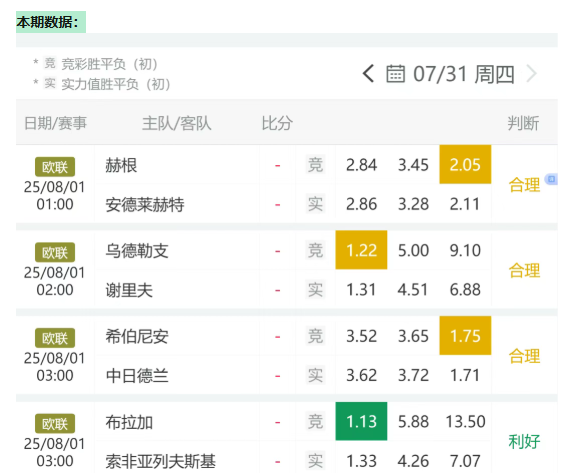
Task: Select highlighted 1.22 odds for 乌德勒支
Action: (361, 250)
